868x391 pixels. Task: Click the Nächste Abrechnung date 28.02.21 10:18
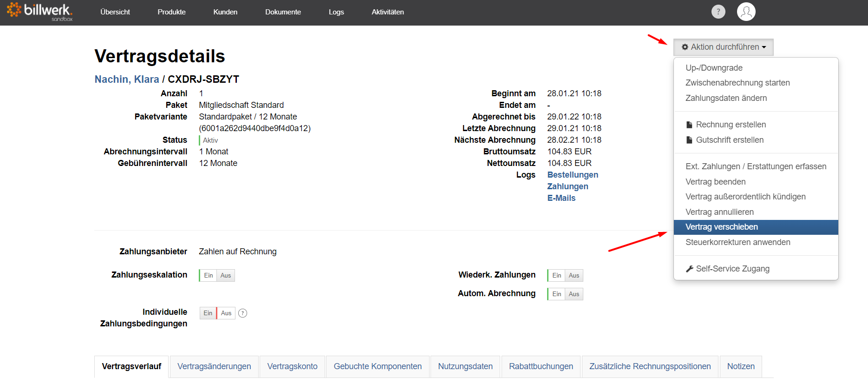[574, 140]
